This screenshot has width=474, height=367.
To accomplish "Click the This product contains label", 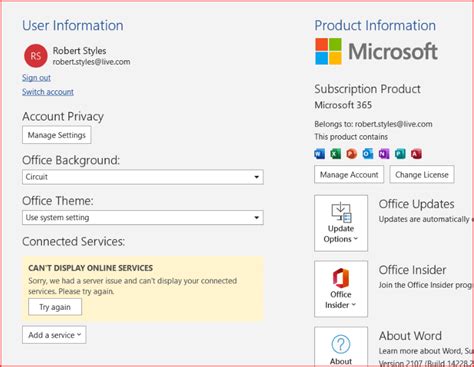I will [x=351, y=137].
